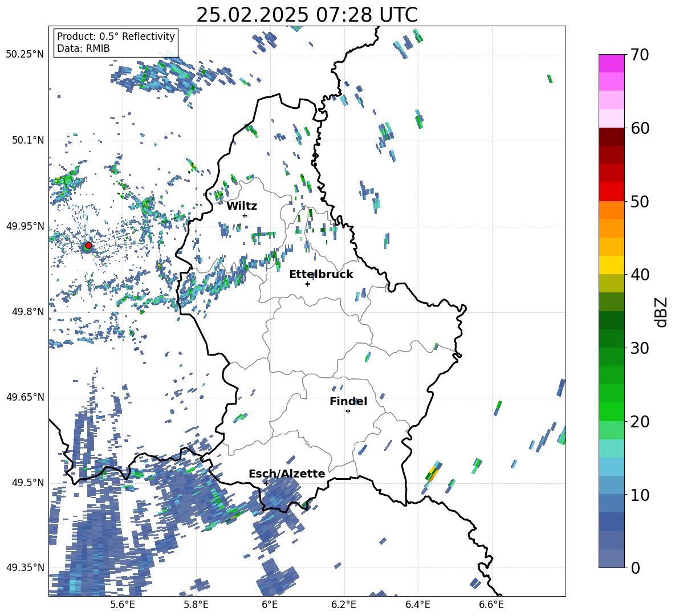This screenshot has width=675, height=616.
Task: Click the Product: 0.5° Reflectivity label
Action: point(116,36)
